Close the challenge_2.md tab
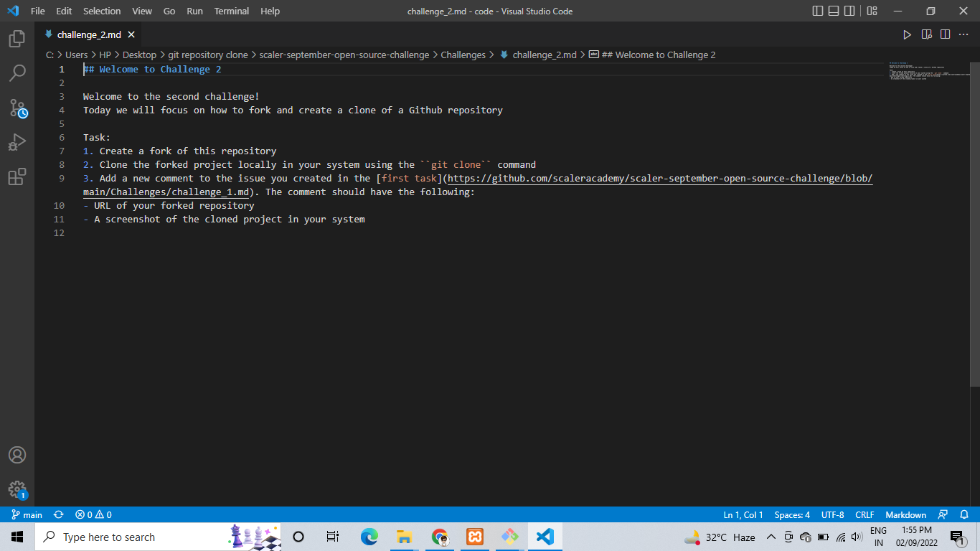 tap(131, 34)
